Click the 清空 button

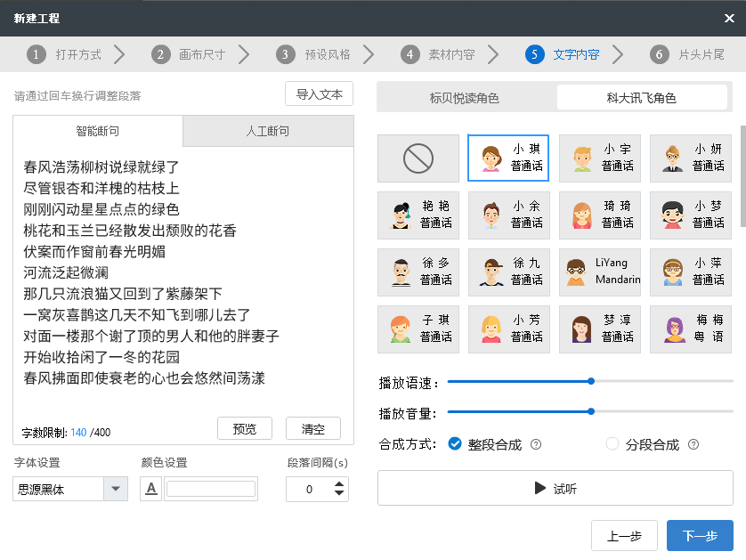pyautogui.click(x=313, y=429)
